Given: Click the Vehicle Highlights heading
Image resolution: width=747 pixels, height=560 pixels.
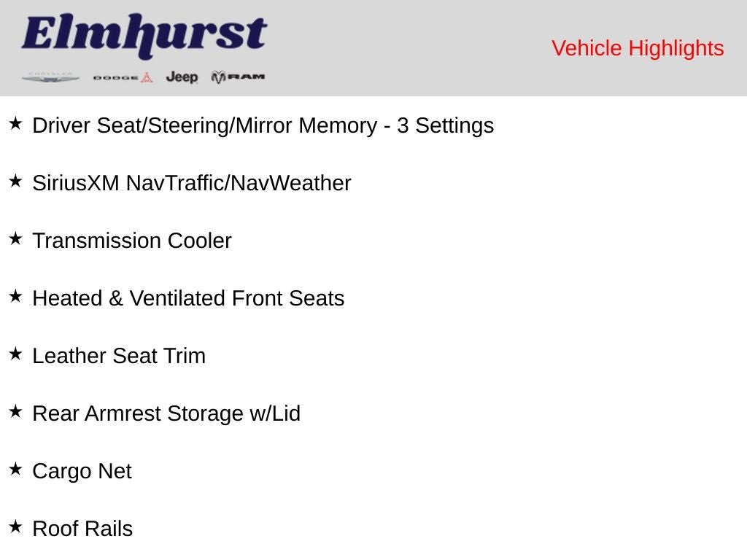Looking at the screenshot, I should tap(638, 48).
